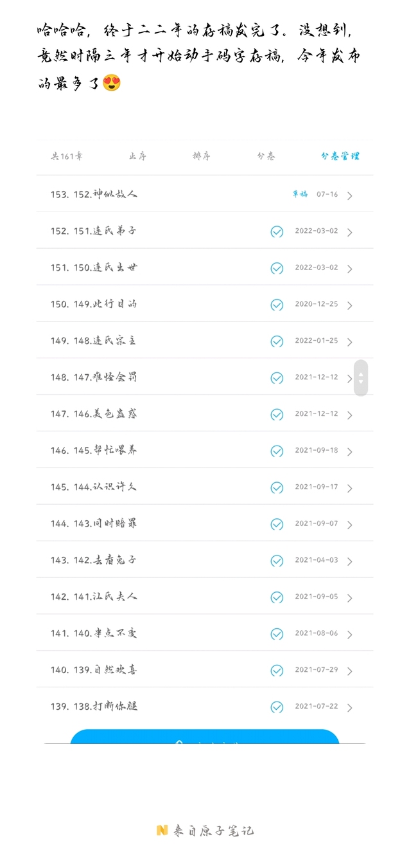Click the checkmark icon beside 139.自然欢喜
Viewport: 411px width, 868px height.
click(277, 671)
